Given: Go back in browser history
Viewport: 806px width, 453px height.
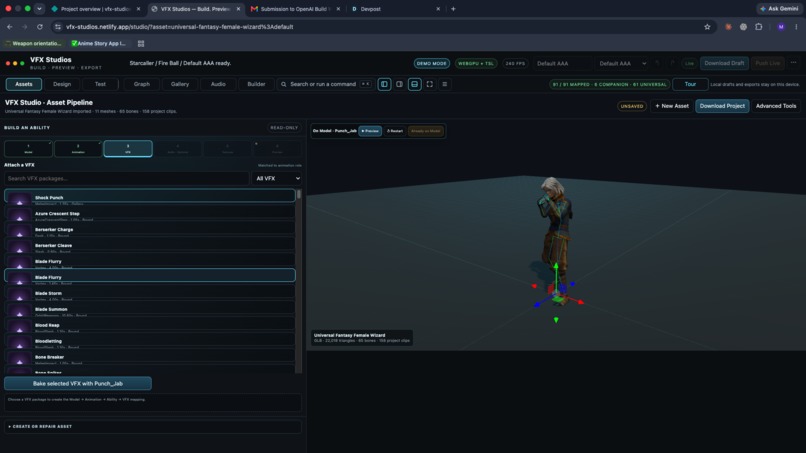Looking at the screenshot, I should point(10,27).
